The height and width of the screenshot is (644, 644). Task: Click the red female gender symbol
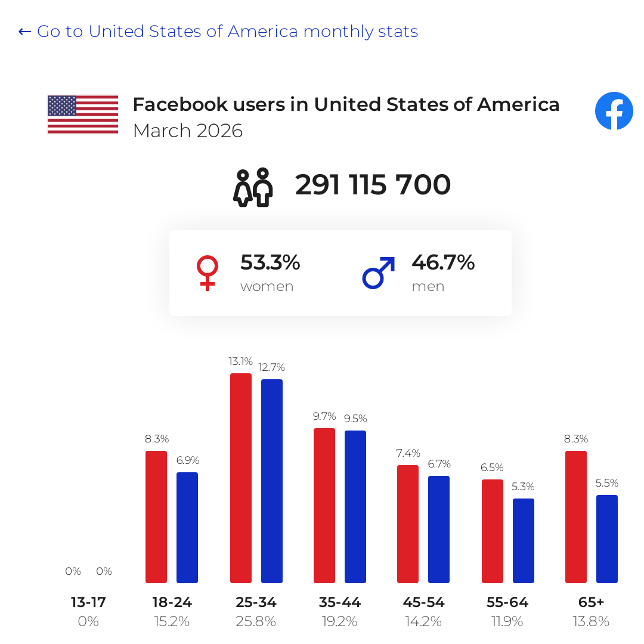click(x=208, y=273)
